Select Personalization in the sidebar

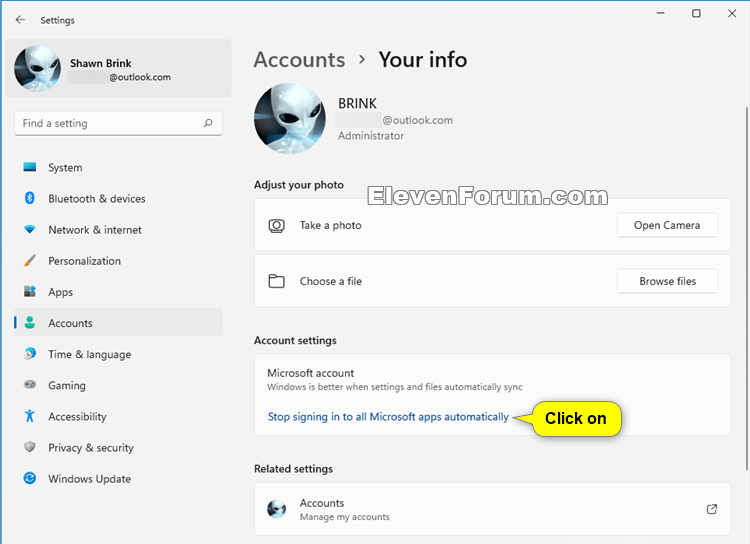(x=118, y=261)
